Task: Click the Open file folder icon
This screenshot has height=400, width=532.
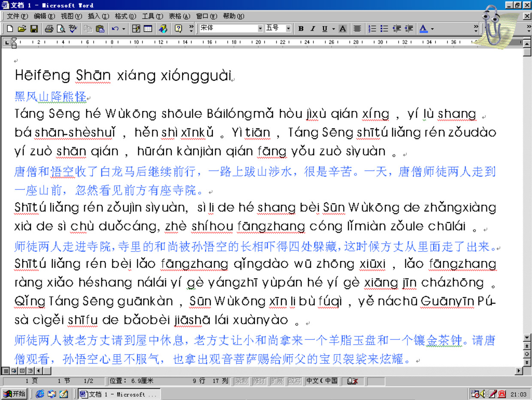Action: point(22,29)
